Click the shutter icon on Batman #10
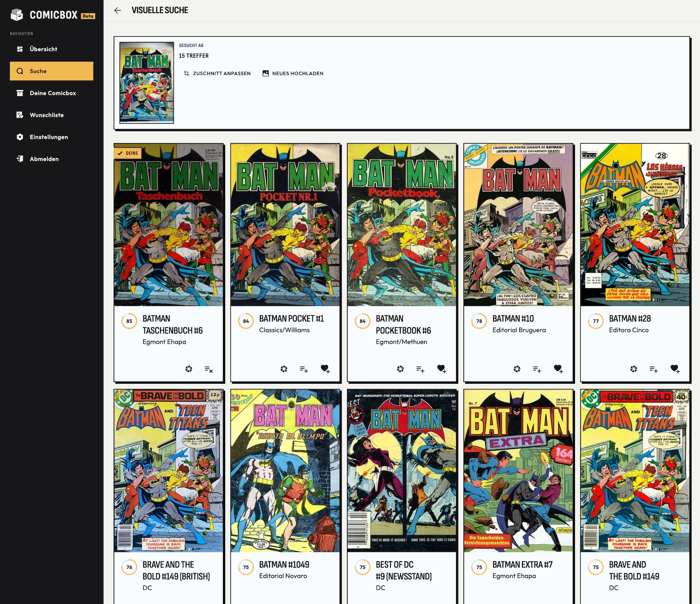700x604 pixels. click(517, 369)
